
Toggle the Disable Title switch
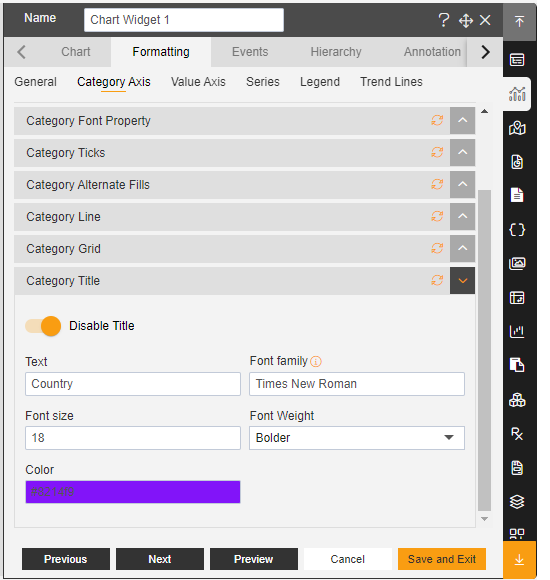coord(43,326)
